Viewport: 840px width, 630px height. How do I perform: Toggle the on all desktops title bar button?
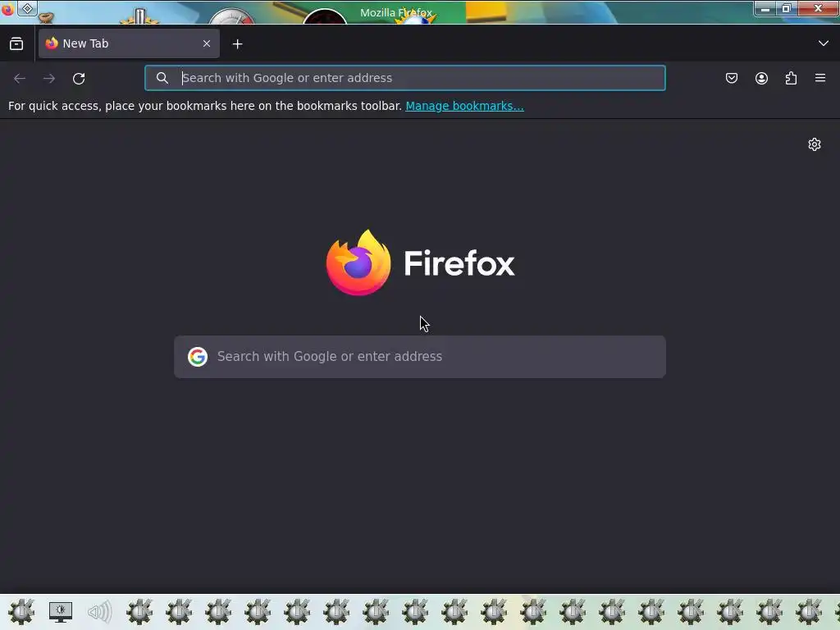pos(27,8)
